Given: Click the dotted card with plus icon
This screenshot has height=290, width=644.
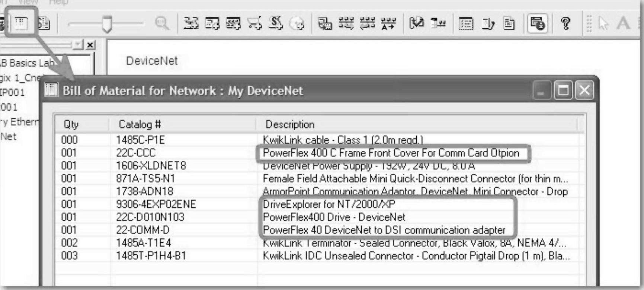Looking at the screenshot, I should (x=233, y=23).
